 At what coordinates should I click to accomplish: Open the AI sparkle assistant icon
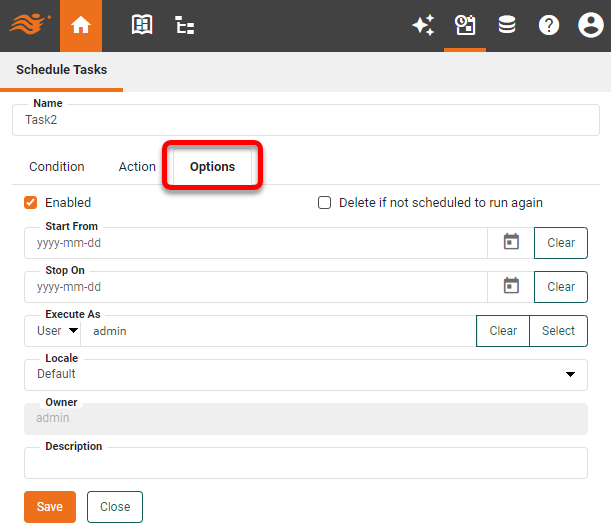[x=423, y=26]
